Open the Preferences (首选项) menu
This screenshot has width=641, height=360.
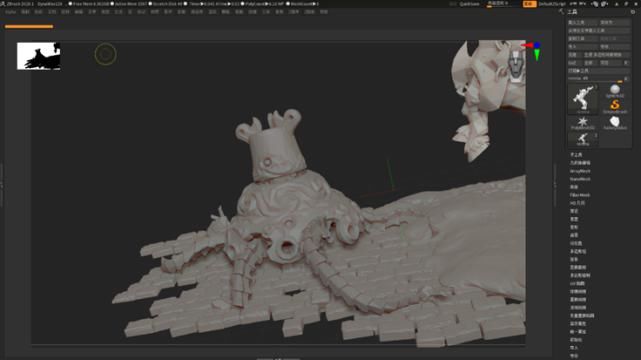coord(197,12)
